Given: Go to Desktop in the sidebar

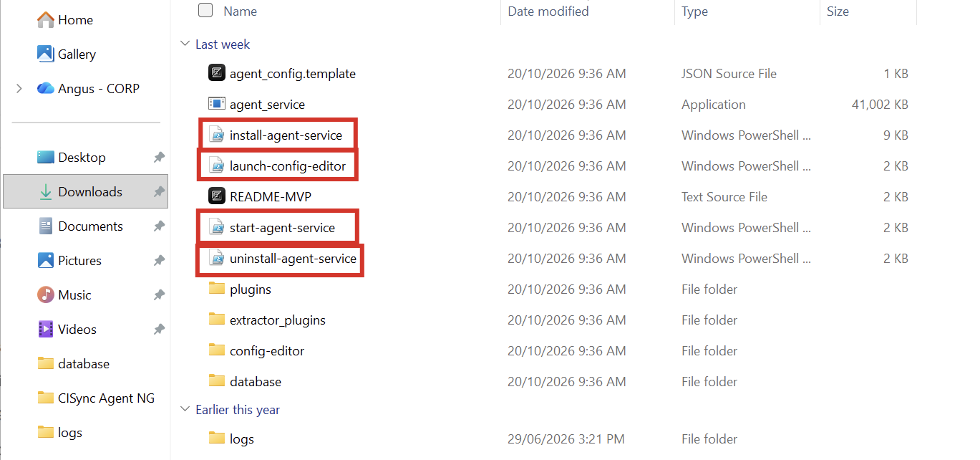Looking at the screenshot, I should coord(71,157).
